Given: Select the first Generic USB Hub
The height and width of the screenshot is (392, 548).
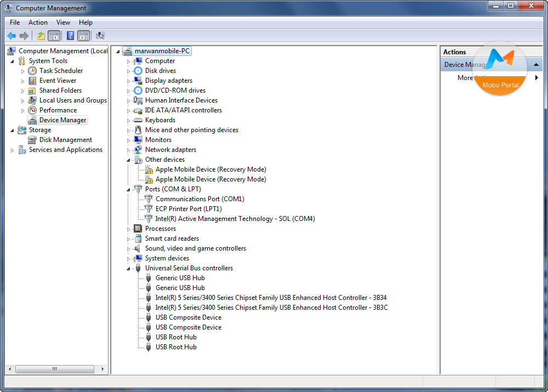Looking at the screenshot, I should [180, 278].
